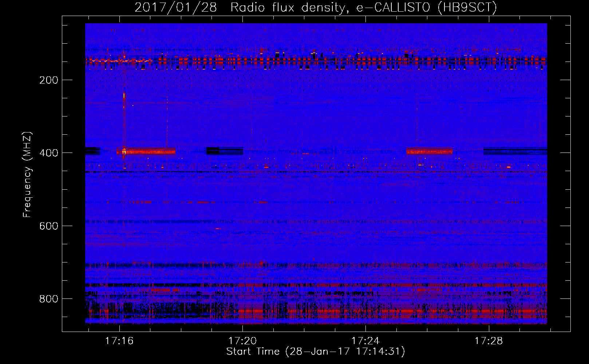The image size is (589, 364).
Task: Click the 17:28 time tick label
Action: tap(489, 341)
